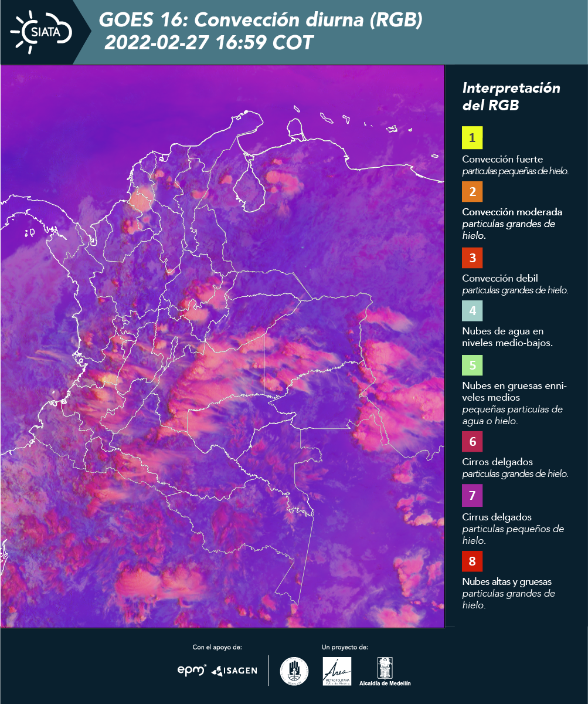Click 'particulas pequeñas de hielo.' under Convección fuerte
Screen dimensions: 588x704
click(516, 171)
